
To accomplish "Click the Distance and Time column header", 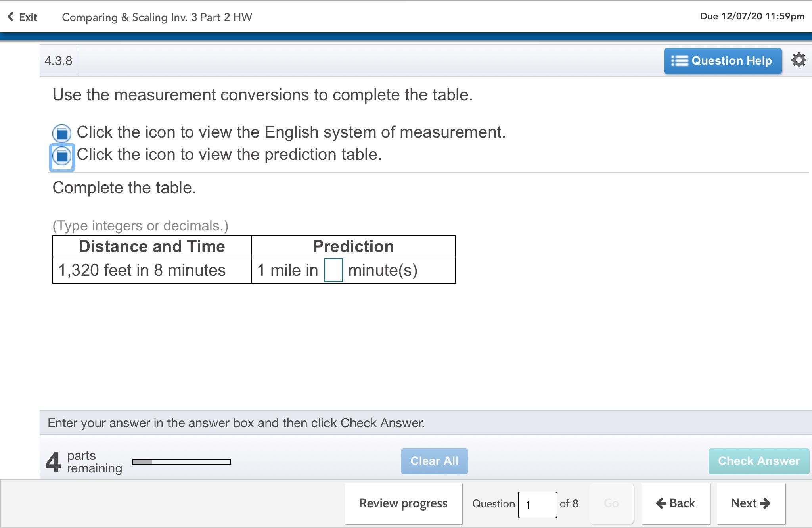I will click(x=152, y=246).
